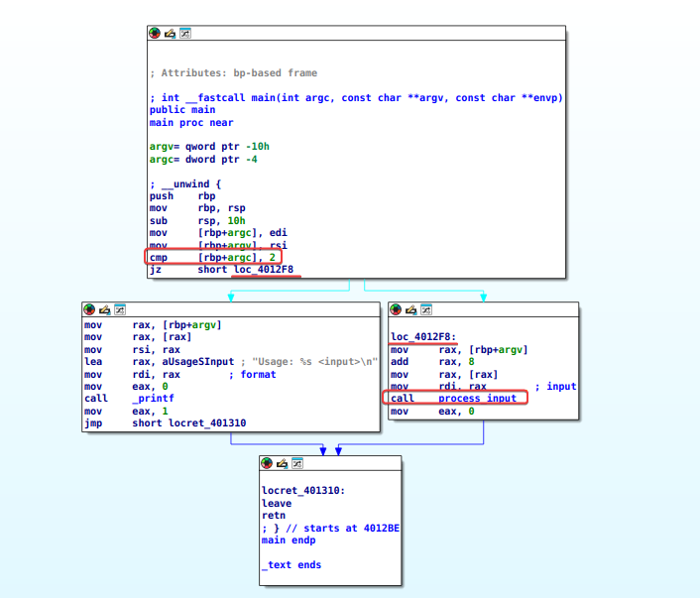
Task: Click the 'Attributes: bp-based frame' comment
Action: pyautogui.click(x=233, y=73)
